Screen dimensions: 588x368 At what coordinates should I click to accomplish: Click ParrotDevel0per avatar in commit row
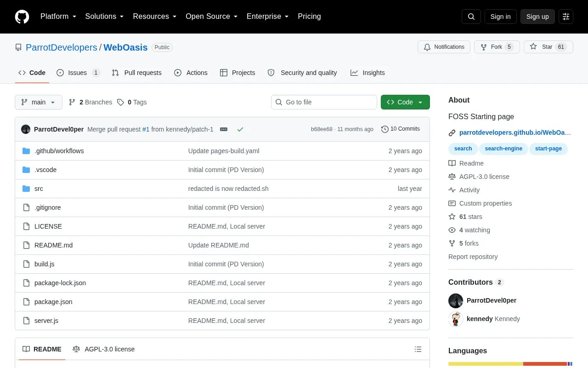point(26,129)
